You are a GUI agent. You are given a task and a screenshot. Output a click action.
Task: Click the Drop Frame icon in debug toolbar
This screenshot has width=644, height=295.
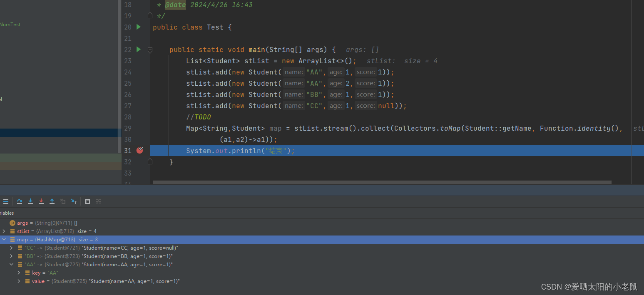pyautogui.click(x=63, y=201)
